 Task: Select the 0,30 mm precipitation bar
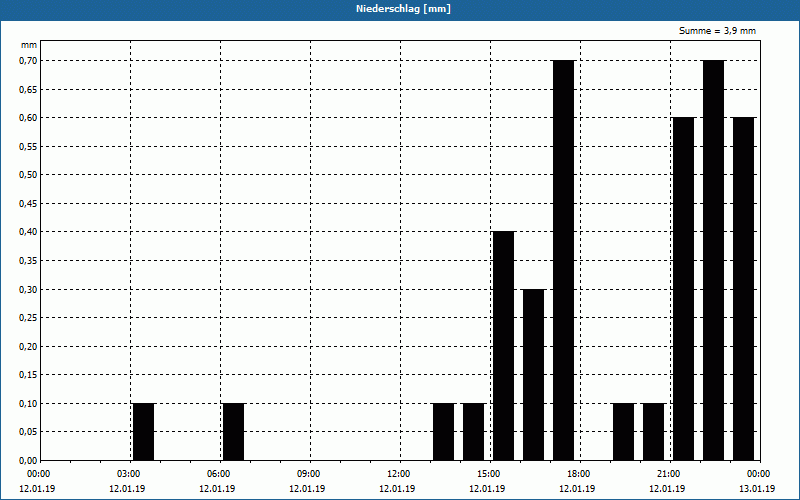click(x=534, y=375)
